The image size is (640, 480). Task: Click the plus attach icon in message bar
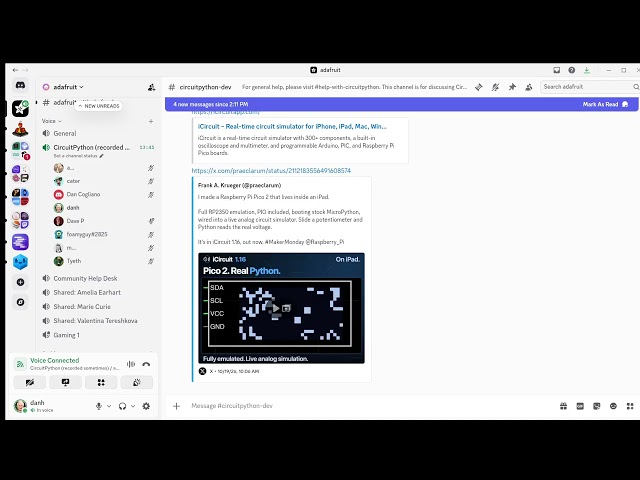coord(176,406)
